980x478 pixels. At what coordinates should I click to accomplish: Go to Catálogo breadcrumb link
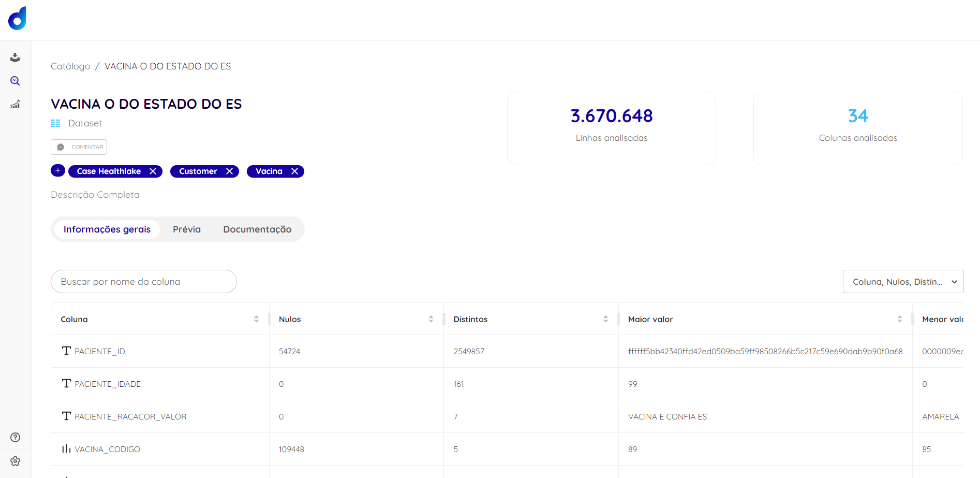tap(70, 66)
